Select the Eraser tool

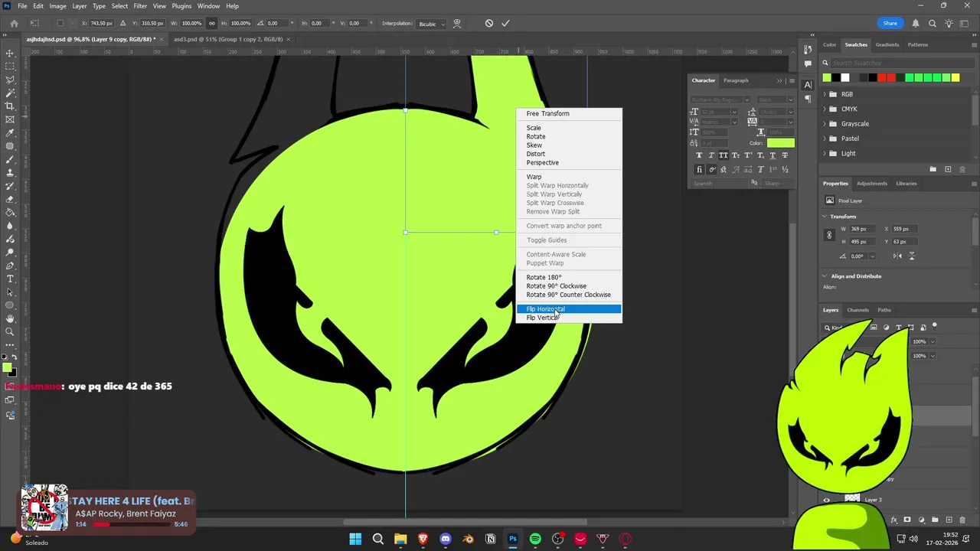[10, 199]
